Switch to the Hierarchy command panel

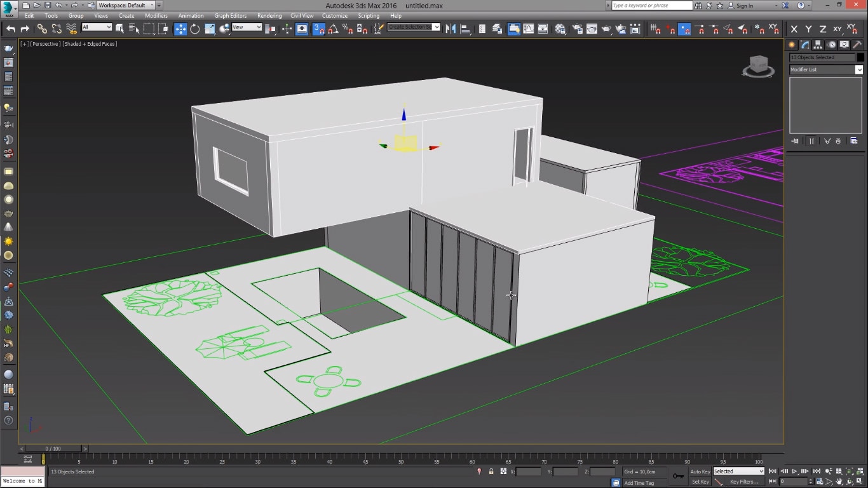tap(818, 44)
